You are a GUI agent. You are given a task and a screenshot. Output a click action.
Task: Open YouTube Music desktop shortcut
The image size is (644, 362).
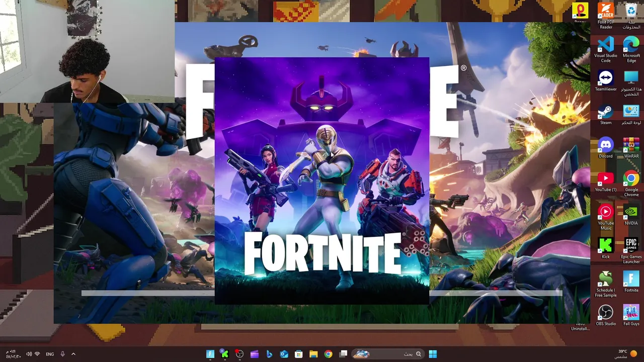click(606, 217)
